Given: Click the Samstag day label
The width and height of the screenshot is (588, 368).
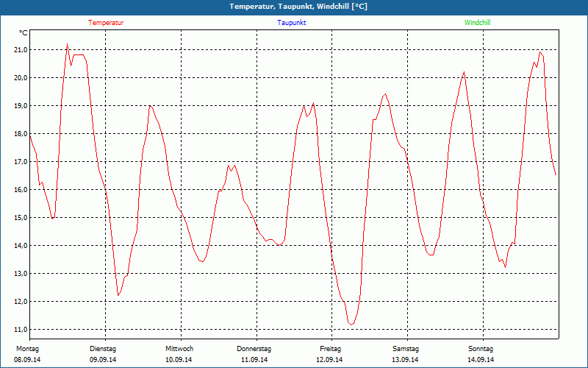Looking at the screenshot, I should [406, 349].
